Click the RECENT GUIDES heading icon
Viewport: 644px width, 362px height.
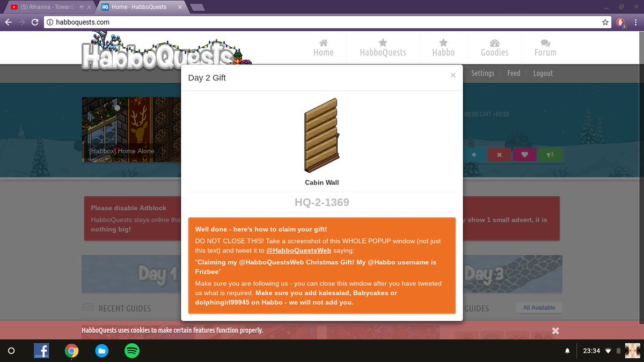click(x=87, y=308)
